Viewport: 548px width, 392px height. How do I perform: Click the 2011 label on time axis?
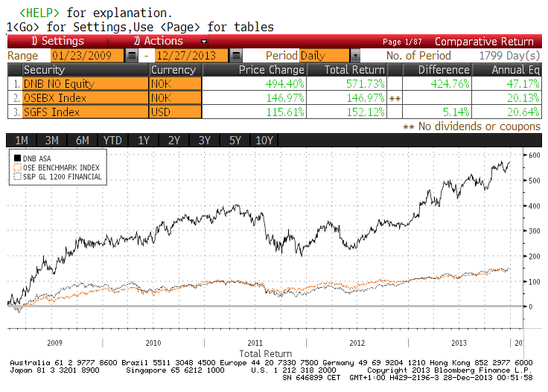click(x=255, y=343)
